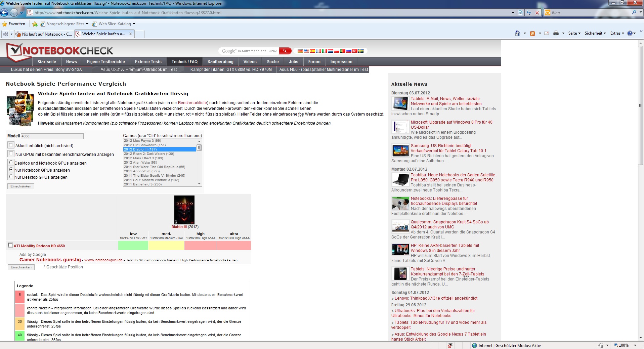This screenshot has height=349, width=644.
Task: Expand the Print button dropdown arrow
Action: click(x=563, y=33)
